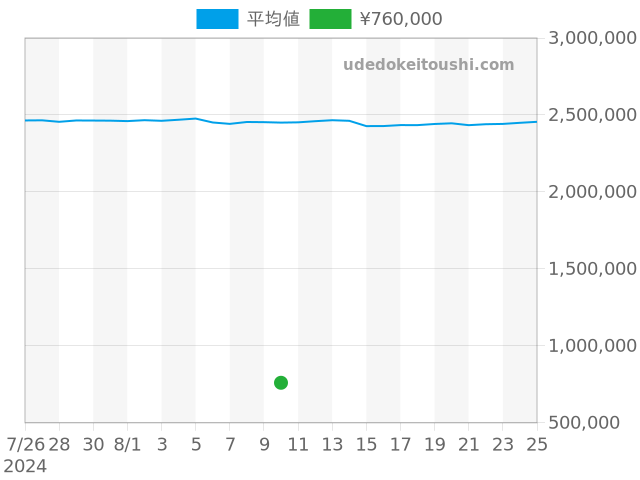Select the 2,500,000 y-axis label
The image size is (640, 480).
593,115
